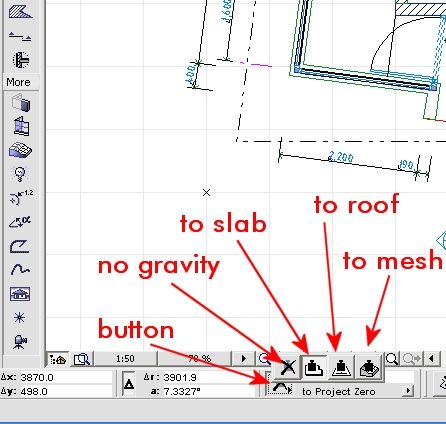Select the Wall End tool

tap(21, 102)
